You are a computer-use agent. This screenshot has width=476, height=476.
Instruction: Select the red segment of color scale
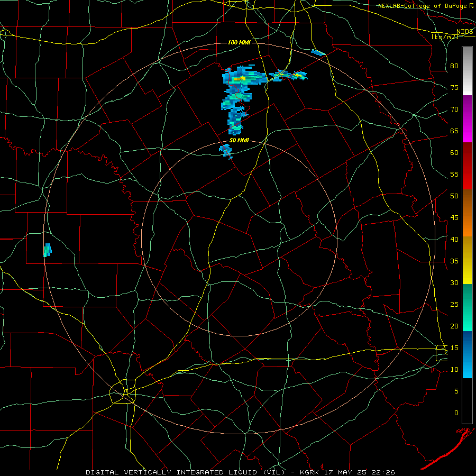click(467, 166)
